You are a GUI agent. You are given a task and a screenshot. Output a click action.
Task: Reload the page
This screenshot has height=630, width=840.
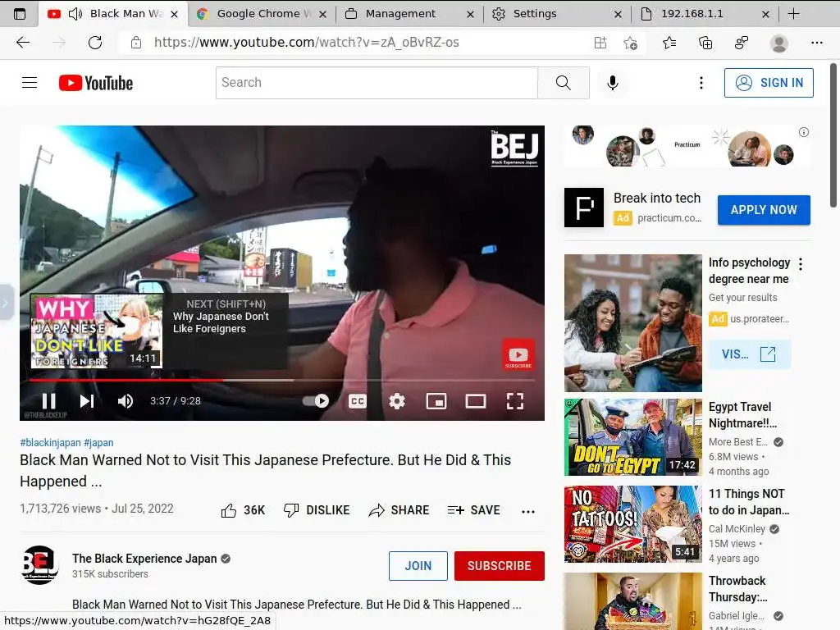(x=95, y=43)
